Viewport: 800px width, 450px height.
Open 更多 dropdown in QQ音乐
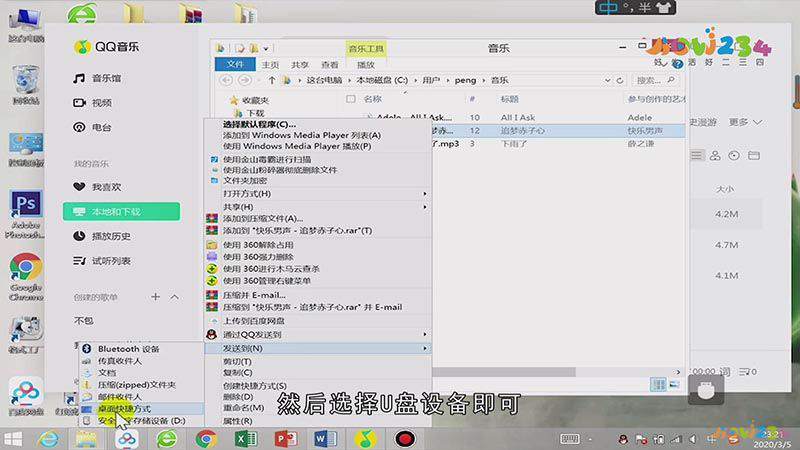pyautogui.click(x=745, y=122)
